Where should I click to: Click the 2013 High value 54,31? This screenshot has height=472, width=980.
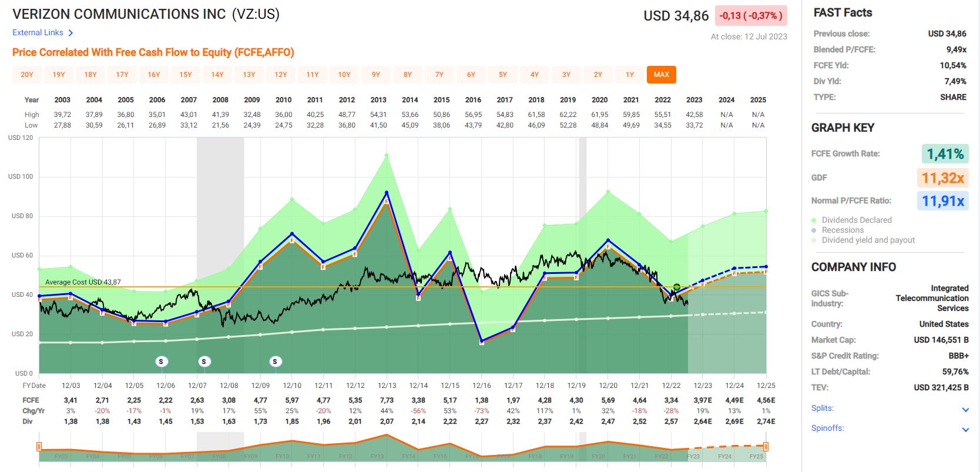point(378,115)
